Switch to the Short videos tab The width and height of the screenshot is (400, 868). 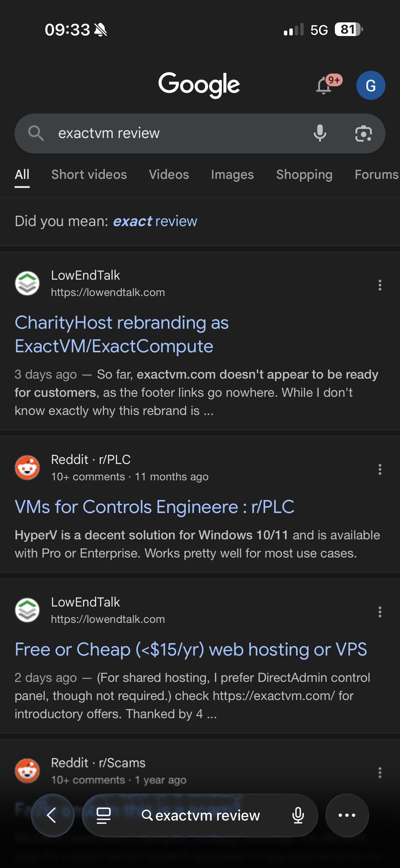[89, 175]
